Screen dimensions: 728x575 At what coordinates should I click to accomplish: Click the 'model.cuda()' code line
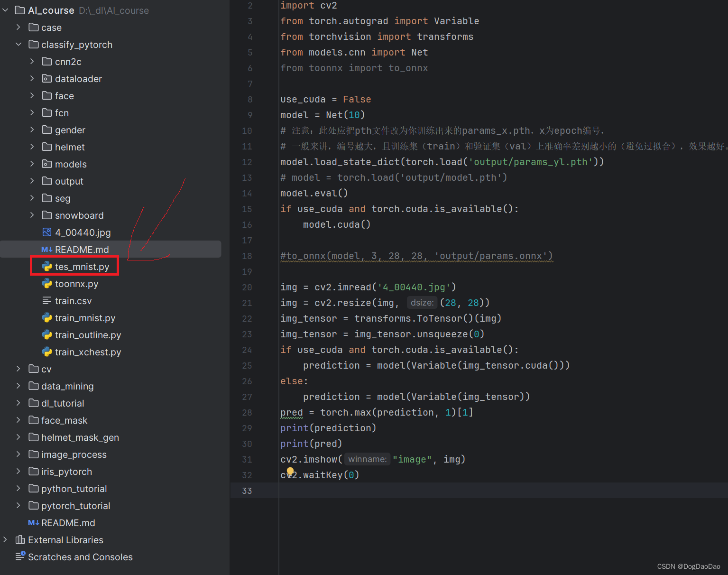337,224
